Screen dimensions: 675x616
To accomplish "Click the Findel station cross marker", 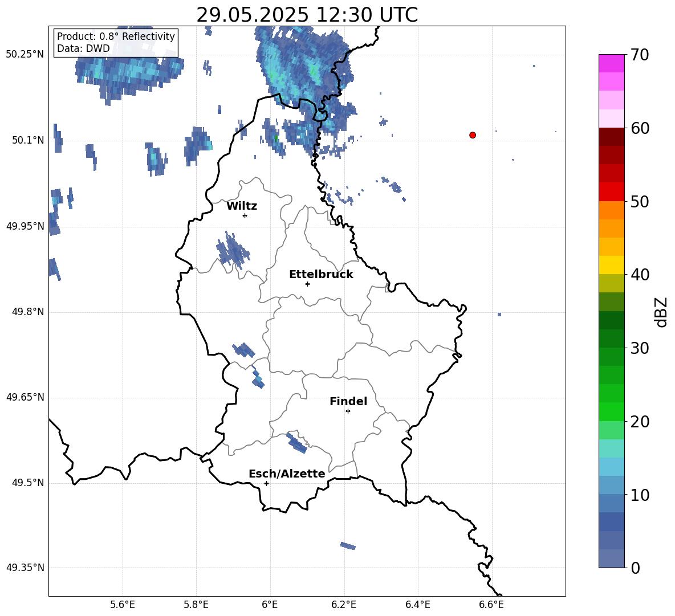I will click(x=348, y=411).
